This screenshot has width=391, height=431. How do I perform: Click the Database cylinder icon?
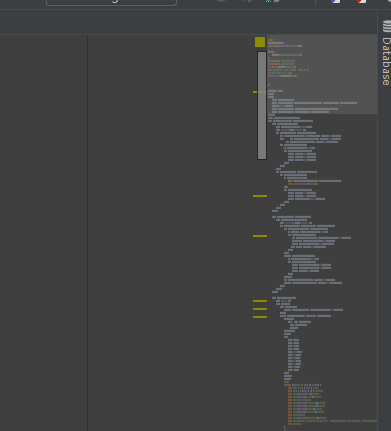387,26
